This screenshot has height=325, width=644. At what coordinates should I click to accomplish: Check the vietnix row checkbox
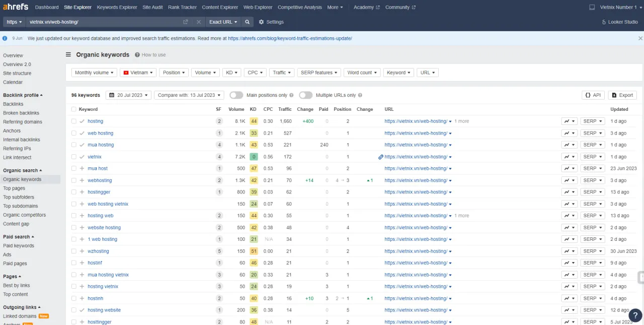coord(74,157)
